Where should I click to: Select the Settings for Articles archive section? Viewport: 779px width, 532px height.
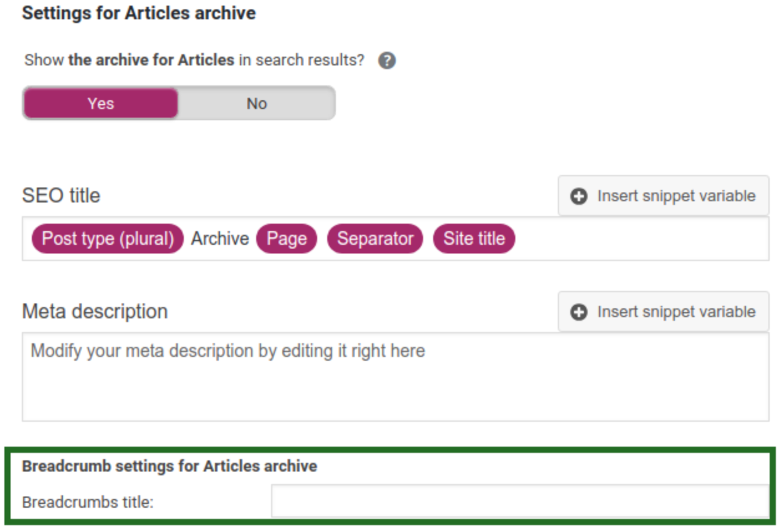pyautogui.click(x=138, y=12)
